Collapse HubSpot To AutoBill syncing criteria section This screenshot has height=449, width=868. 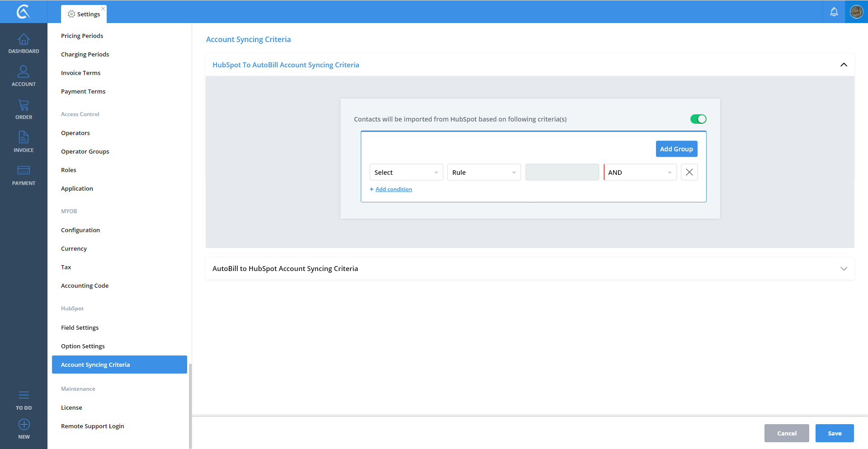pos(844,65)
